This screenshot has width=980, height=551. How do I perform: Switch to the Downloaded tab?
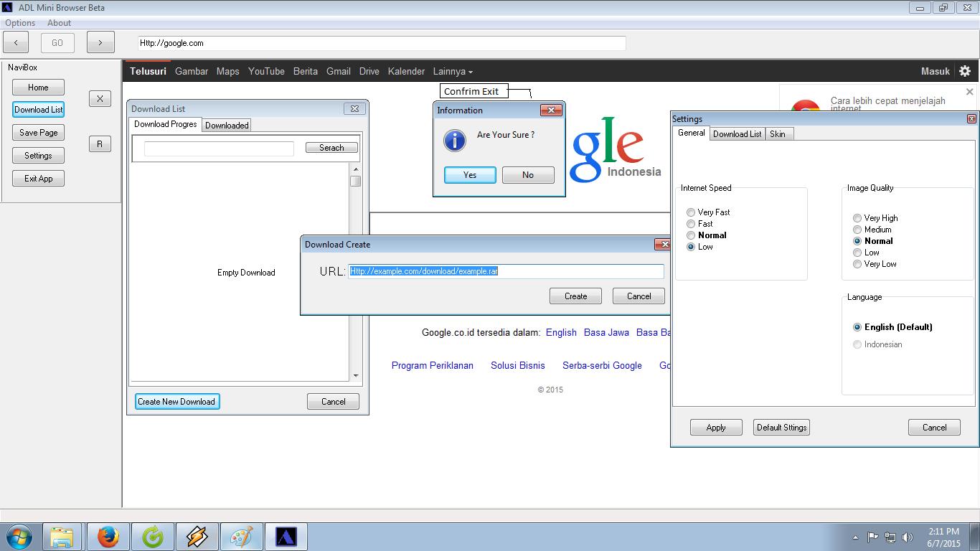(227, 125)
